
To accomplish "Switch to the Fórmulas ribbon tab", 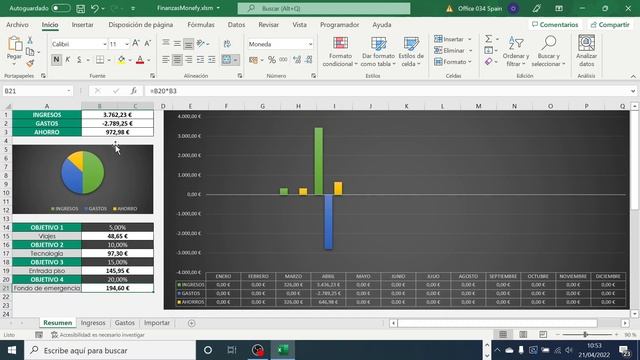I will point(201,25).
